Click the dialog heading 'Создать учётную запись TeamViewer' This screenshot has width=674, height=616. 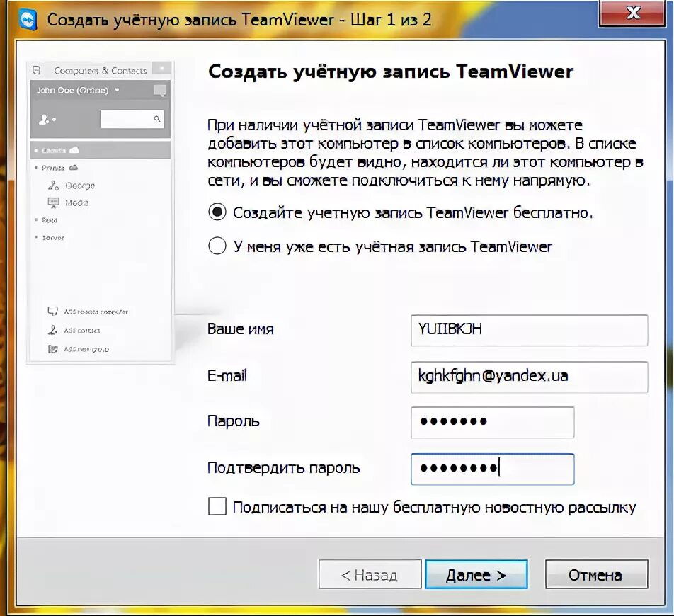click(x=390, y=72)
